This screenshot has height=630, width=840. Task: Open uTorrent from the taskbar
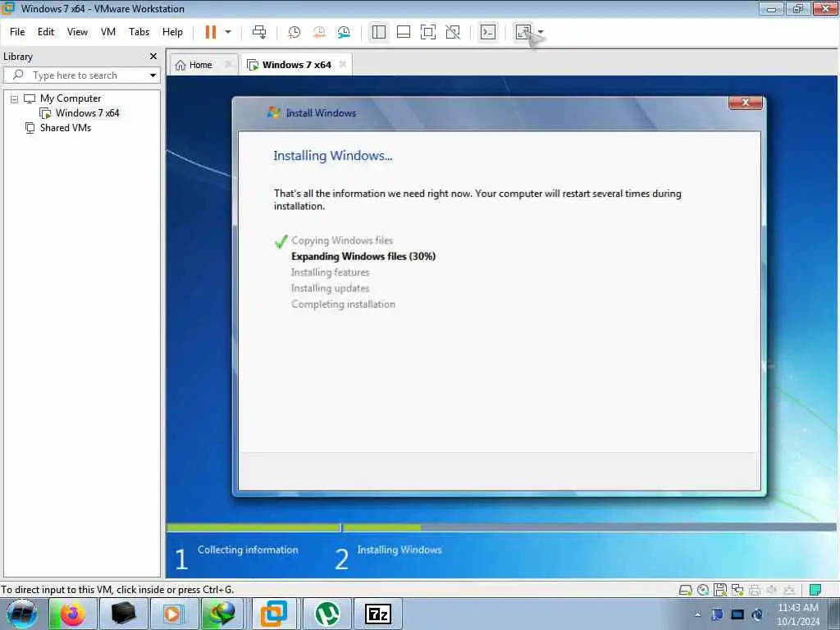327,614
